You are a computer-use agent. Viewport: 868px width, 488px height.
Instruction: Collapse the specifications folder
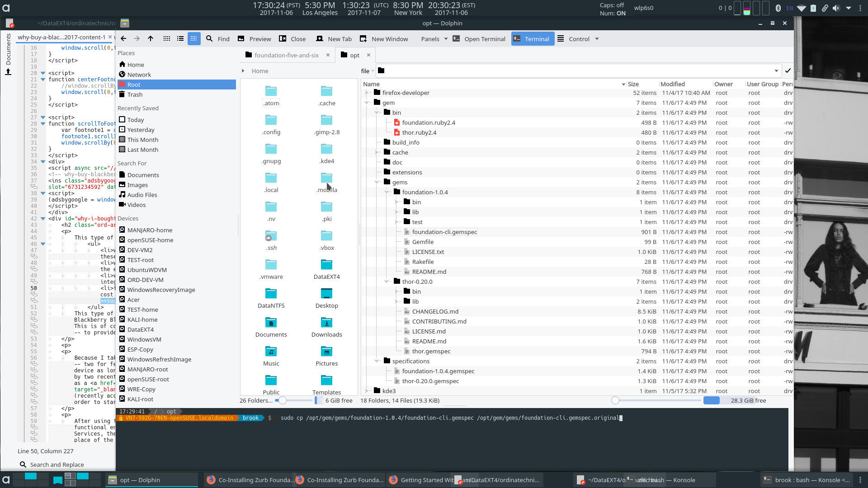[x=377, y=361]
